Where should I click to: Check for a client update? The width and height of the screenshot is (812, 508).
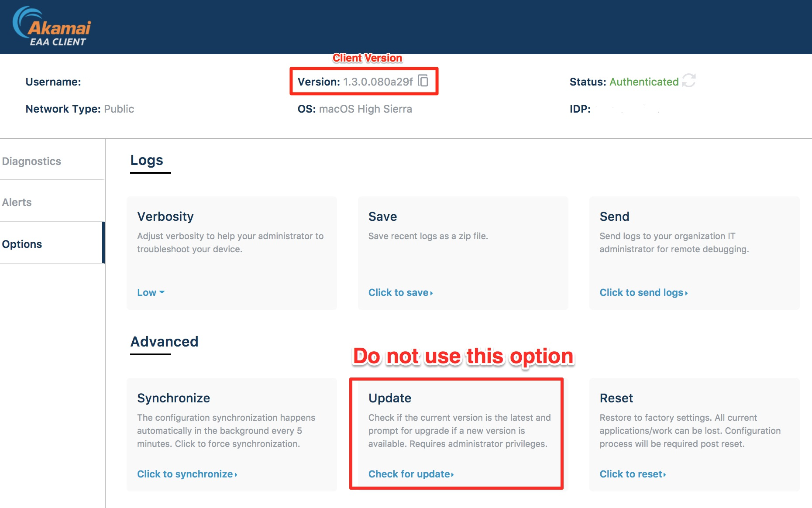[410, 474]
